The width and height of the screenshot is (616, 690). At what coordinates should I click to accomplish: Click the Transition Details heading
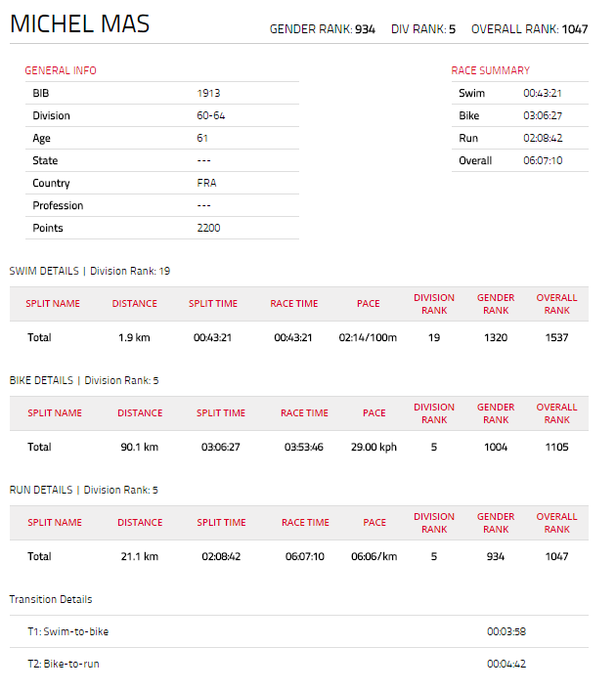click(x=51, y=599)
